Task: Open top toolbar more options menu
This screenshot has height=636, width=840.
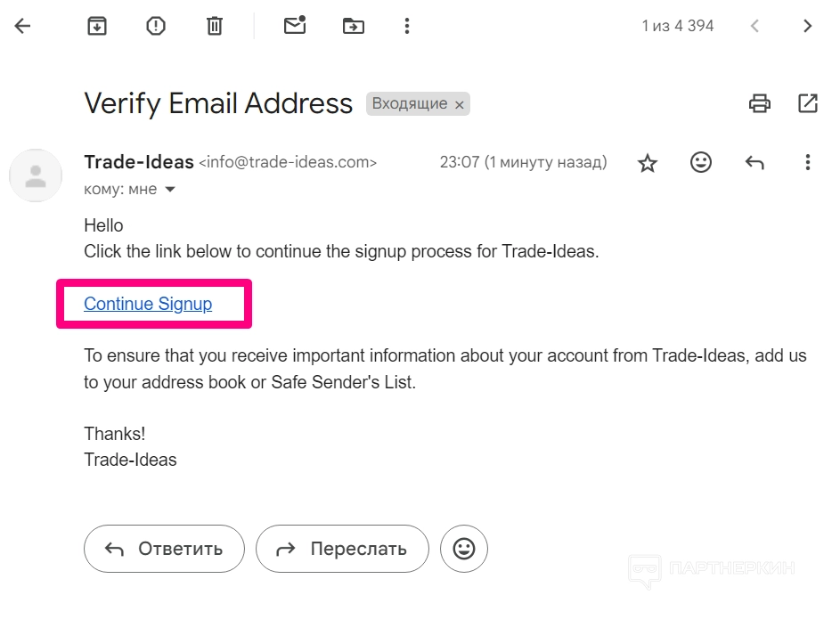Action: click(407, 26)
